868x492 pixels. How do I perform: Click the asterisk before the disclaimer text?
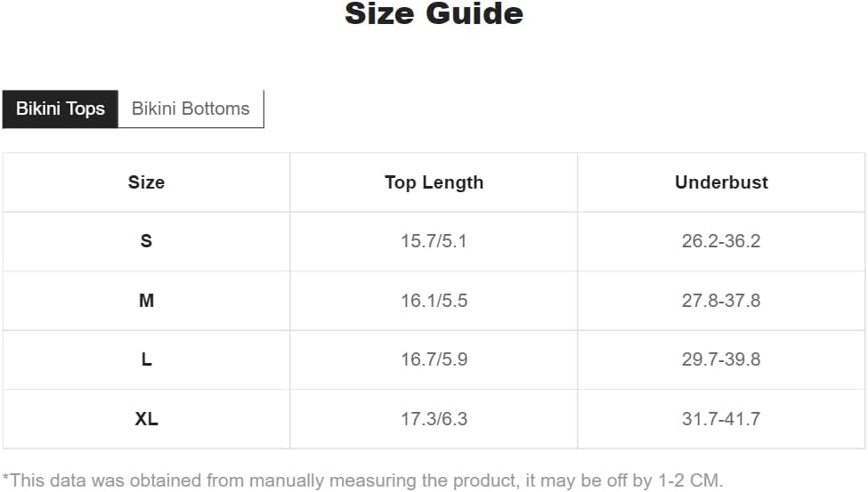click(x=5, y=478)
